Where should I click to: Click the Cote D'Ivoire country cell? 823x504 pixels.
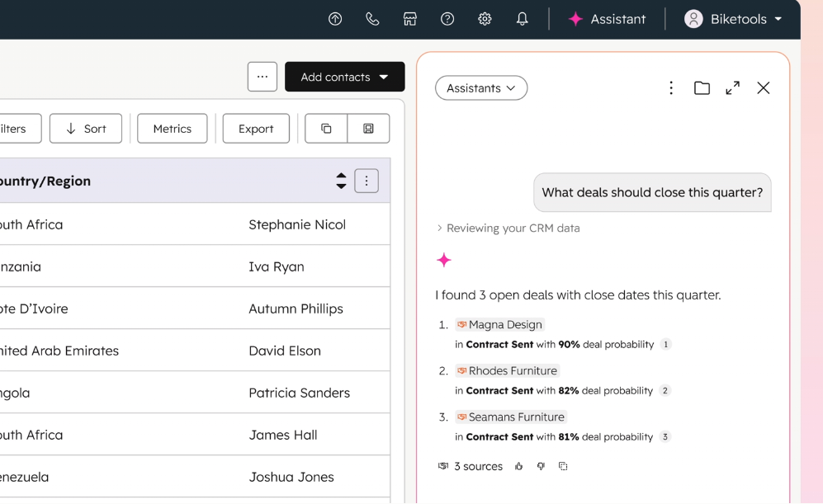[34, 309]
